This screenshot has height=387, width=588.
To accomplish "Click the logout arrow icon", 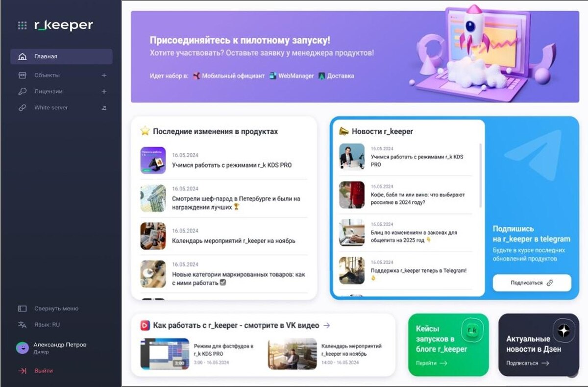I will (22, 371).
